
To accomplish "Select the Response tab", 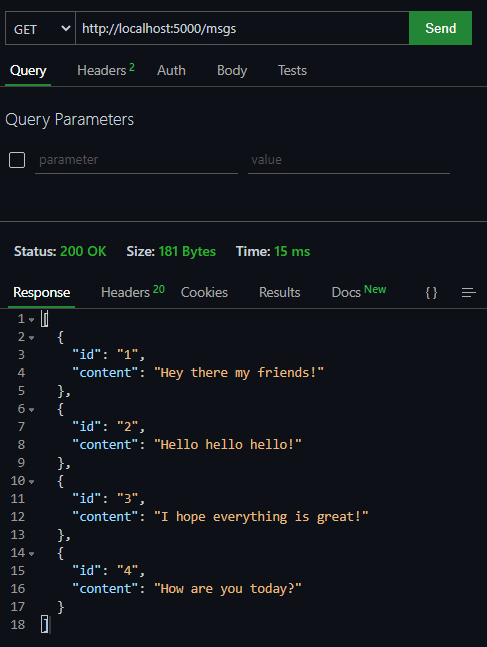I will point(42,293).
